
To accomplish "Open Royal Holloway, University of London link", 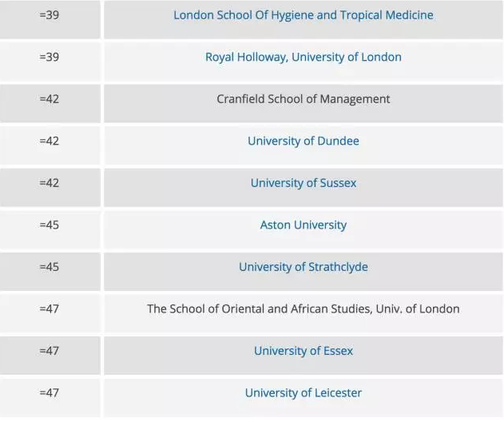I will point(304,57).
